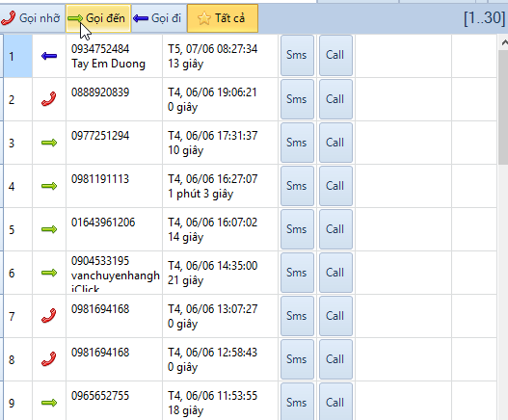
Task: Click phone number 0888920839
Action: pos(100,92)
